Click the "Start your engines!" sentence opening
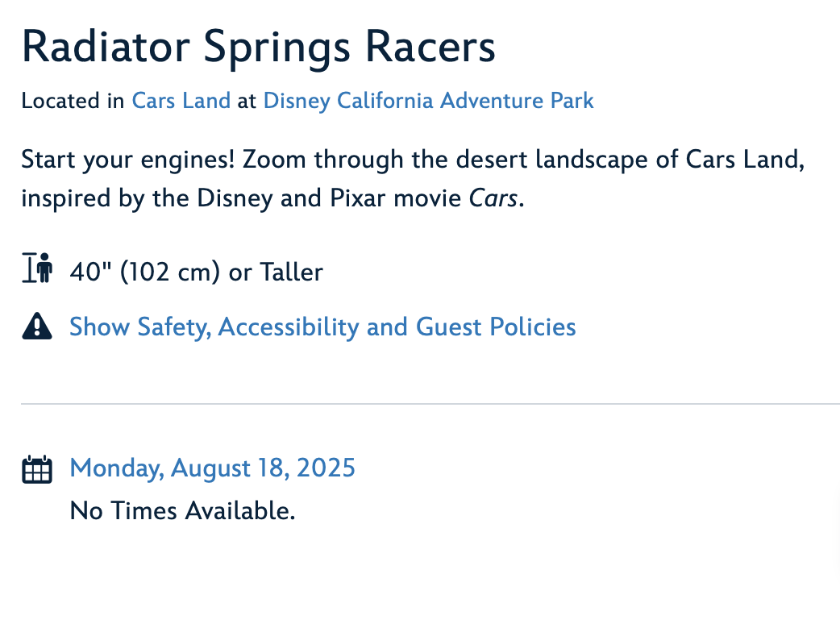Screen dimensions: 840x624 click(128, 160)
